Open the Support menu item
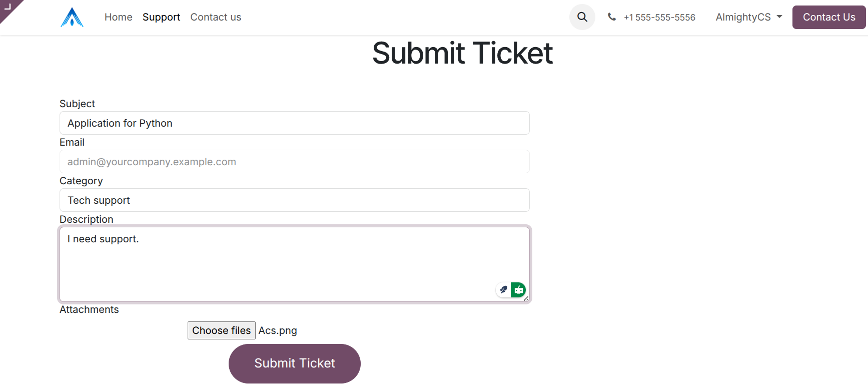The image size is (868, 385). tap(161, 17)
